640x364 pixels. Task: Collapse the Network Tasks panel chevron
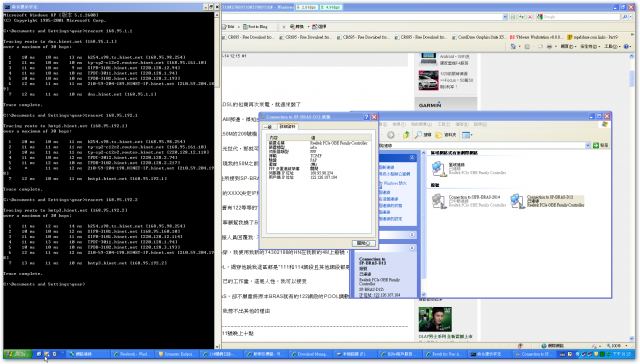[x=412, y=158]
